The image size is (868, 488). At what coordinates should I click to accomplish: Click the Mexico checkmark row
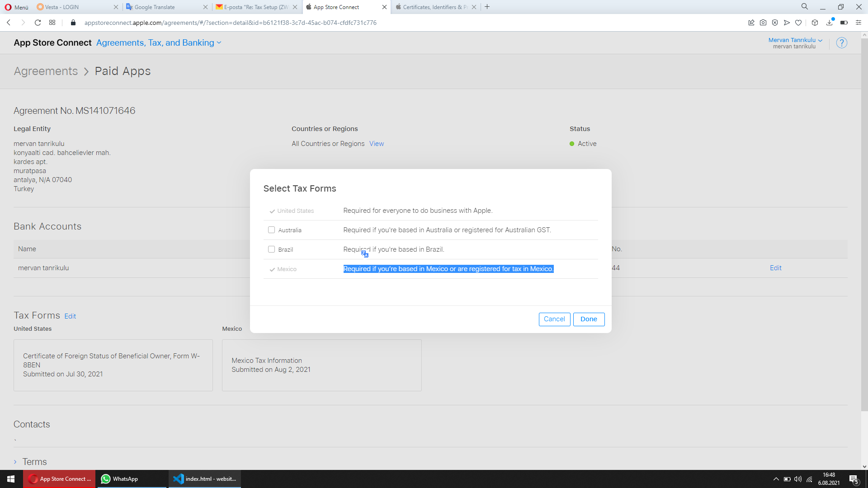283,269
